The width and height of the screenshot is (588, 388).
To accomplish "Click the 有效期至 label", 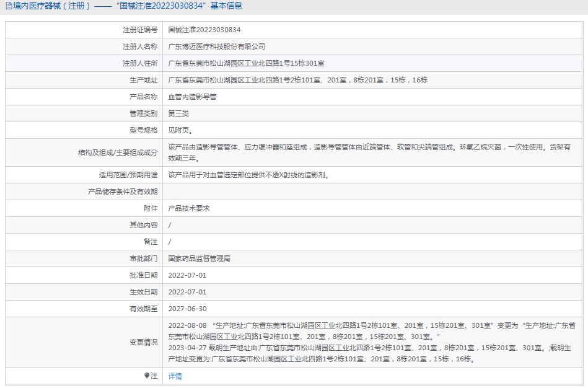I will (x=144, y=309).
